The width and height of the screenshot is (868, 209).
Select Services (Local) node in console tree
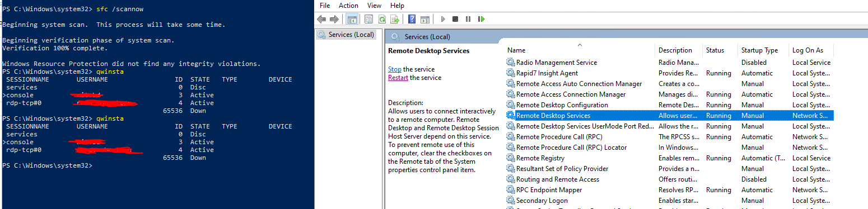coord(351,35)
